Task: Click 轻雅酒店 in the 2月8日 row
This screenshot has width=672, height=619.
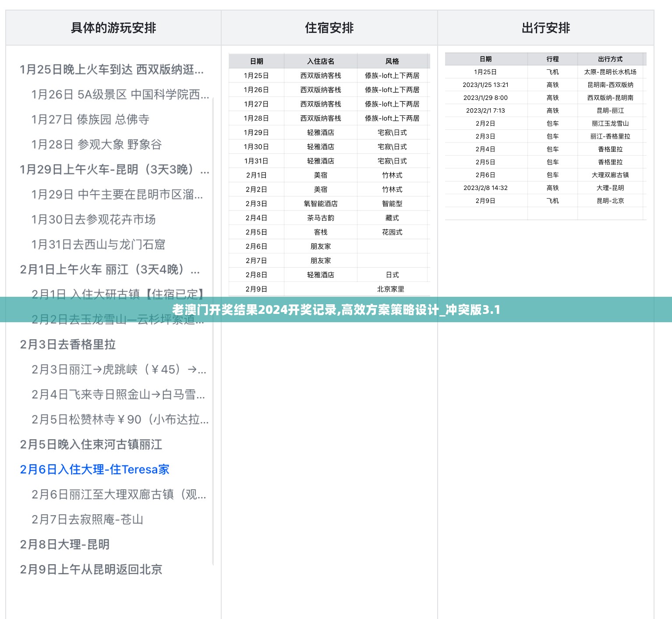Action: [x=321, y=275]
